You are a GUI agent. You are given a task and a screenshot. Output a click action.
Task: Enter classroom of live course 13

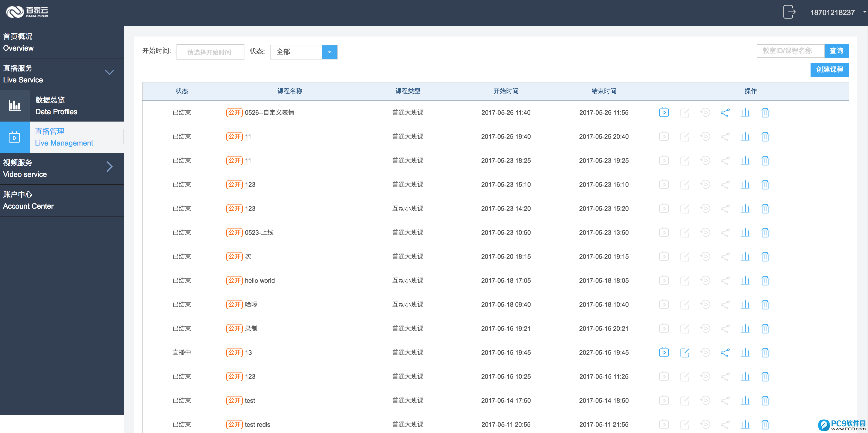664,352
